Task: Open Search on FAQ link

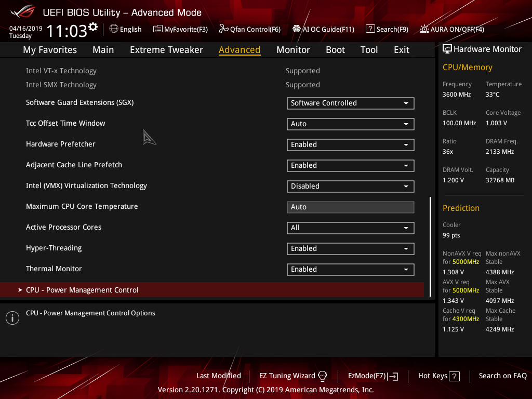Action: click(x=502, y=376)
